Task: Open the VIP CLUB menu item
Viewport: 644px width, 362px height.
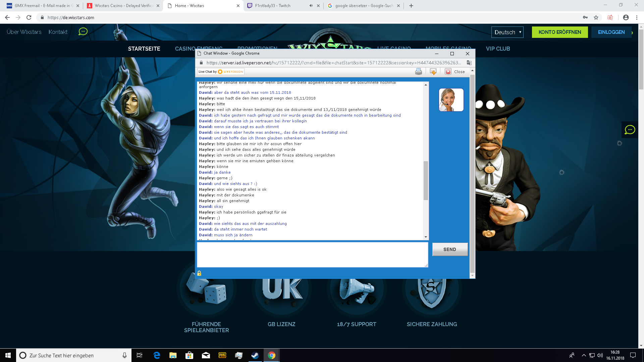Action: click(498, 49)
